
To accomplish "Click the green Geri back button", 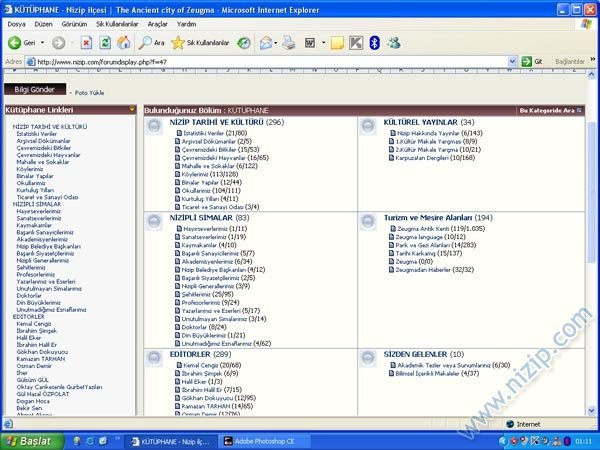I will click(21, 43).
